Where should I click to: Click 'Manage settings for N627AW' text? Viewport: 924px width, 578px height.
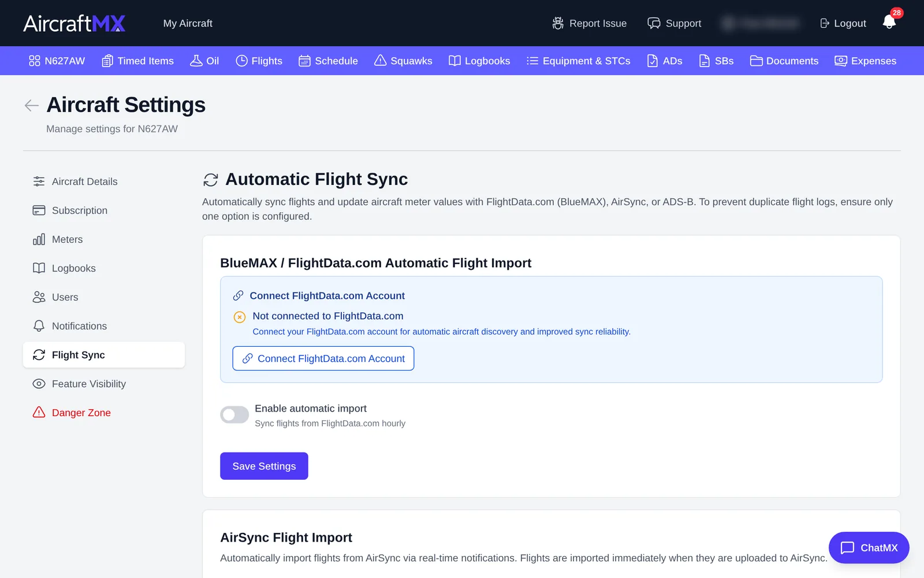coord(112,129)
